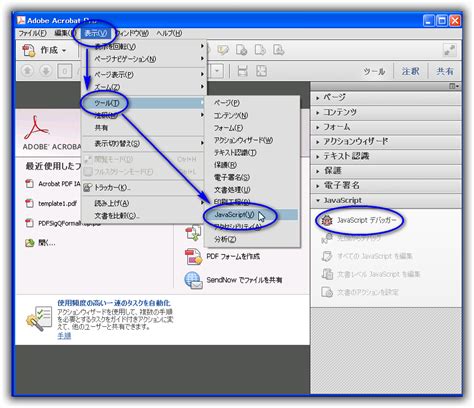This screenshot has width=474, height=408.
Task: Go to next page with down arrow
Action: click(46, 71)
